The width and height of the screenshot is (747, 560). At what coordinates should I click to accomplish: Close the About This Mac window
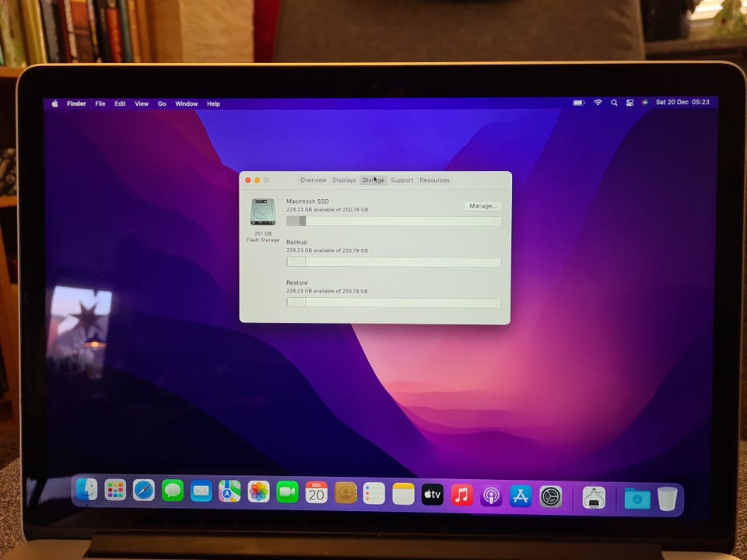tap(247, 180)
